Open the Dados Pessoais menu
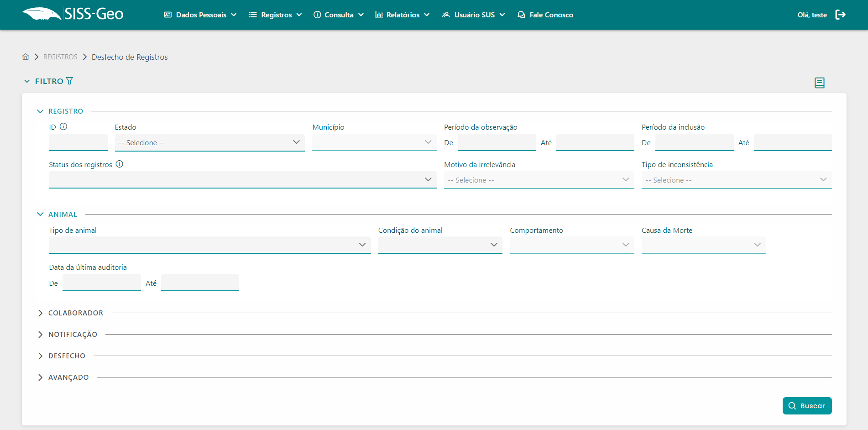 pyautogui.click(x=200, y=15)
